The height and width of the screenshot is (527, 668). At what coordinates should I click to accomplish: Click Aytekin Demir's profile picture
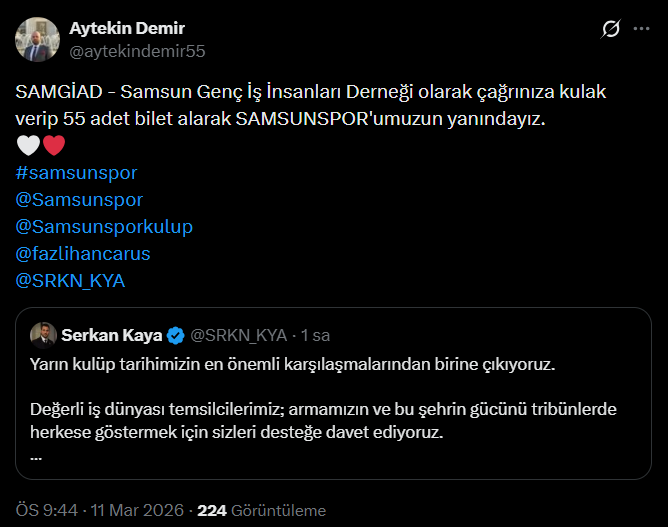point(36,38)
